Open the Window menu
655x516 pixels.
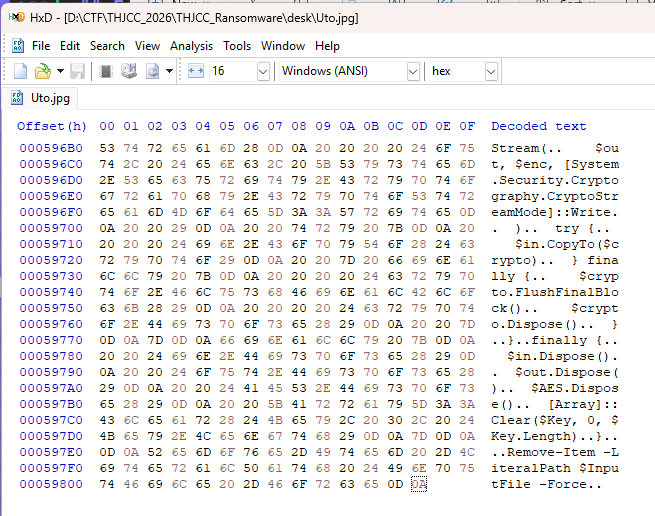pos(283,46)
